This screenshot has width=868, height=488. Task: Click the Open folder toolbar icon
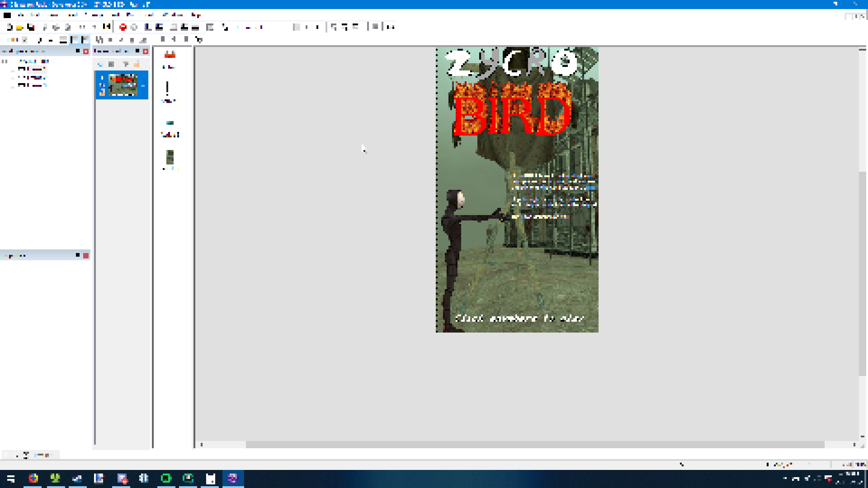coord(19,27)
